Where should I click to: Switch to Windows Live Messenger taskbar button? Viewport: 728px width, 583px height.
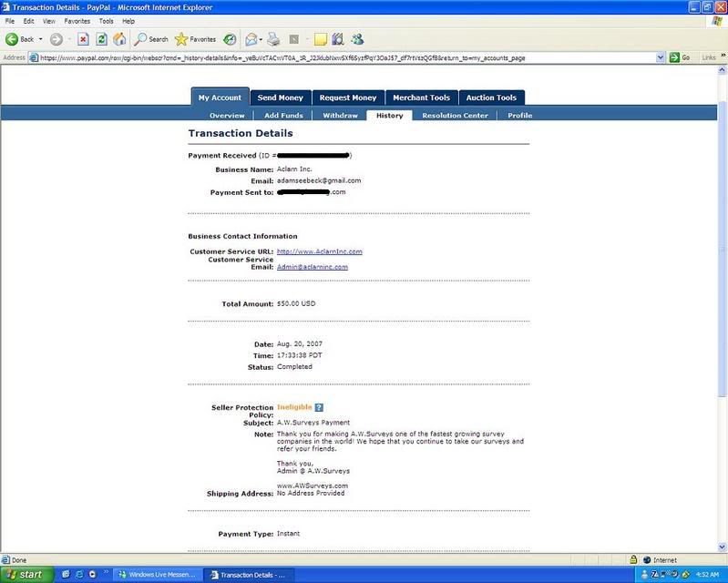[x=158, y=575]
